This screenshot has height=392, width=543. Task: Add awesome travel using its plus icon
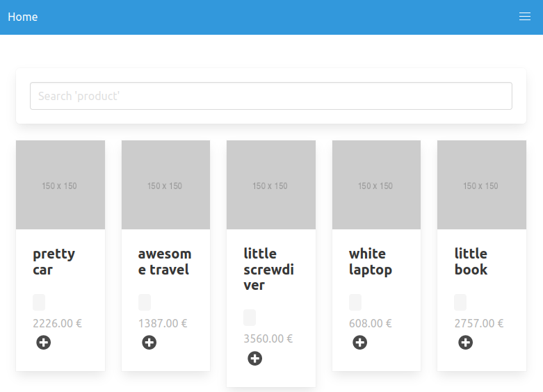(x=149, y=342)
